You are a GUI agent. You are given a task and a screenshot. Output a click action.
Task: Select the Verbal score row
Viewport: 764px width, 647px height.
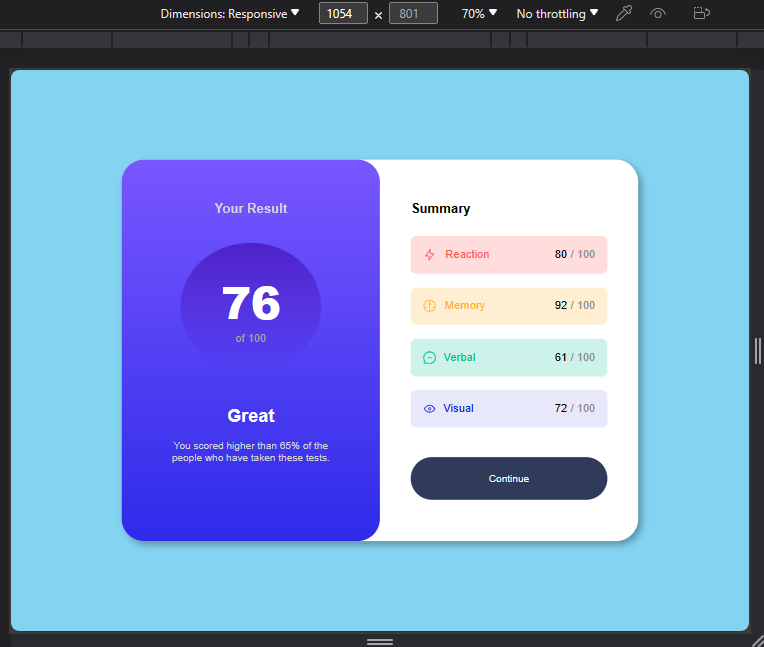509,358
